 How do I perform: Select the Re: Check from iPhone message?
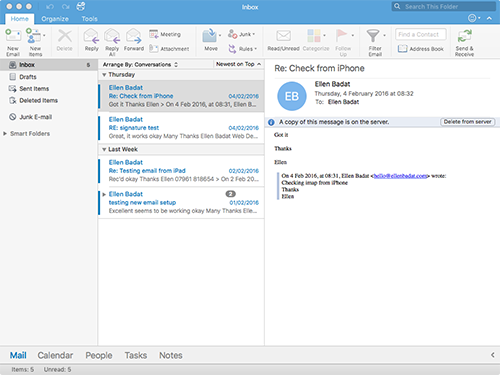coord(182,96)
